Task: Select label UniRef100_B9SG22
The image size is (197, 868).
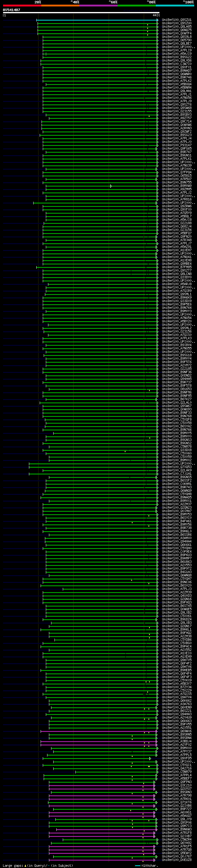Action: 177,57
